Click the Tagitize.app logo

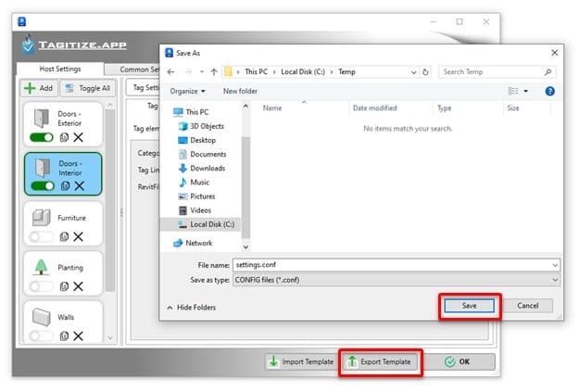pyautogui.click(x=74, y=45)
